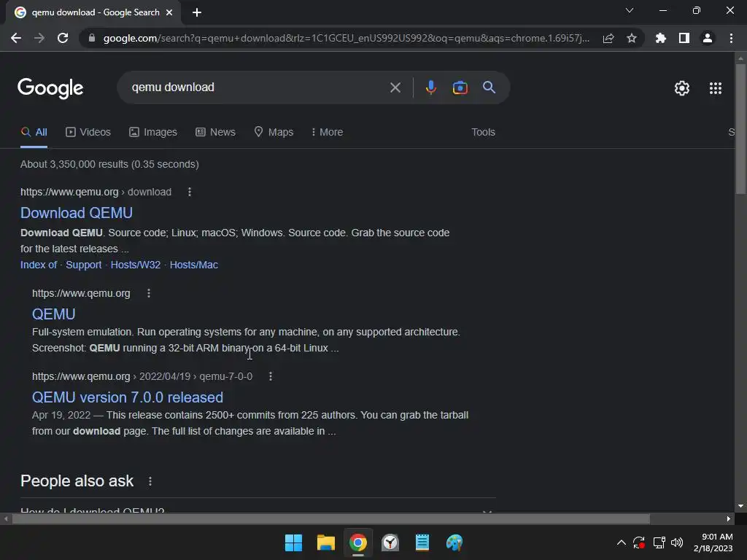Open the Download QEMU result
This screenshot has height=560, width=747.
76,213
